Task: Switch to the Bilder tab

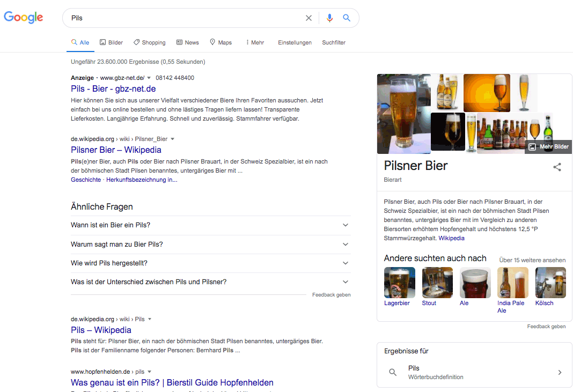Action: pos(111,42)
